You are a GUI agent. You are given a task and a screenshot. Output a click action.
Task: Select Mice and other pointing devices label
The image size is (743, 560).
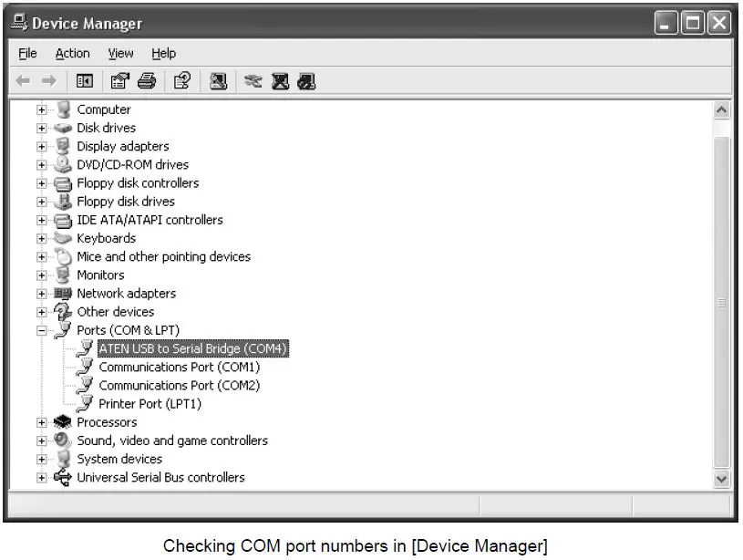tap(164, 256)
